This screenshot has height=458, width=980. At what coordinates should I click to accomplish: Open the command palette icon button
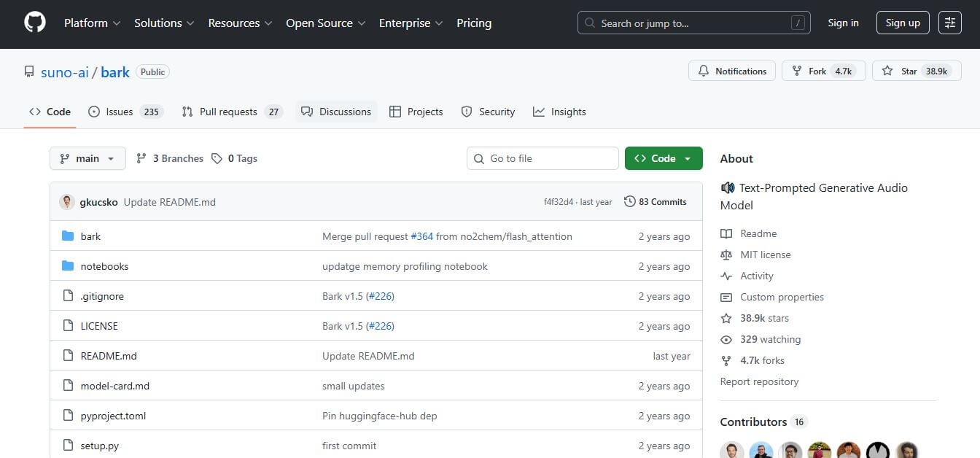[x=949, y=23]
